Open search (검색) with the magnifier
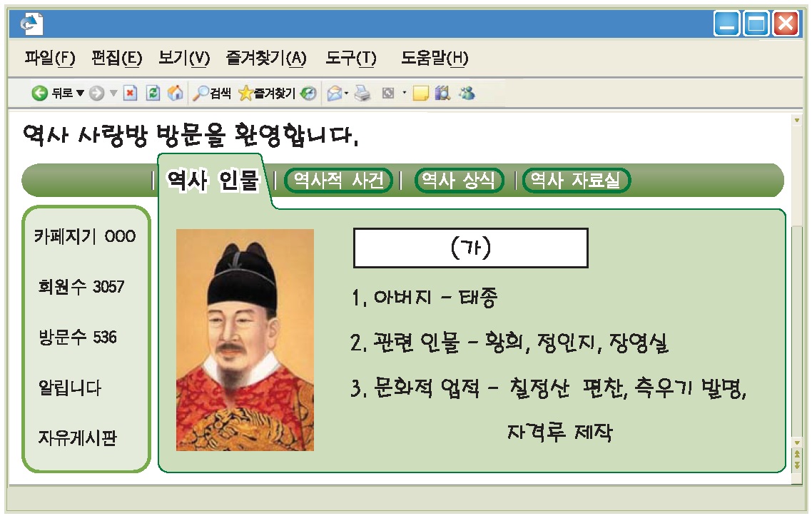The width and height of the screenshot is (812, 521). pyautogui.click(x=201, y=93)
